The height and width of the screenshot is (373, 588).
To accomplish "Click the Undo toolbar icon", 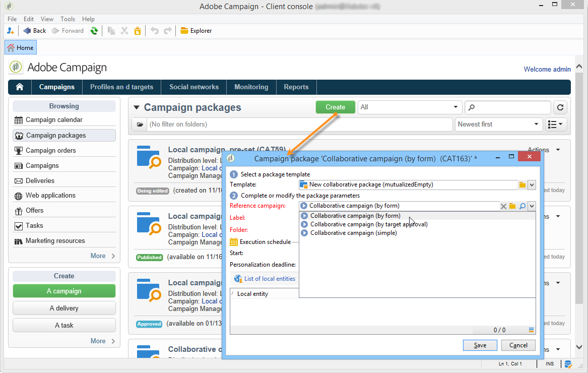I will click(155, 31).
